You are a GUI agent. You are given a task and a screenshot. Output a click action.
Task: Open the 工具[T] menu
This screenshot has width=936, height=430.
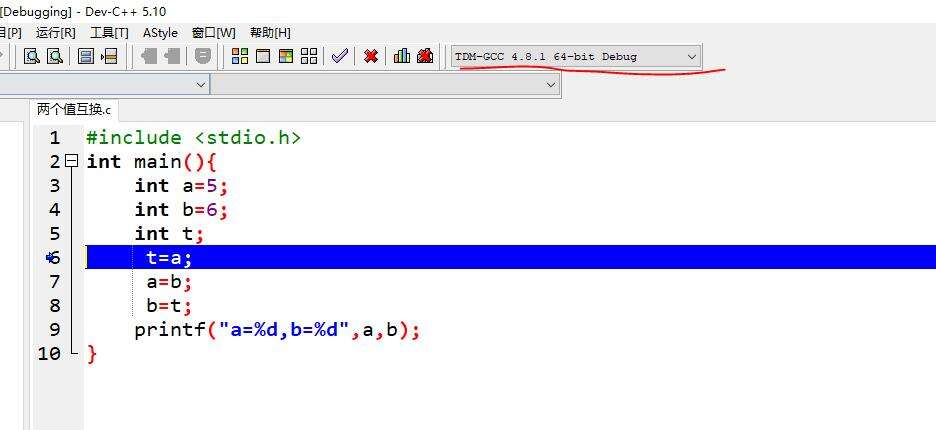pos(109,32)
